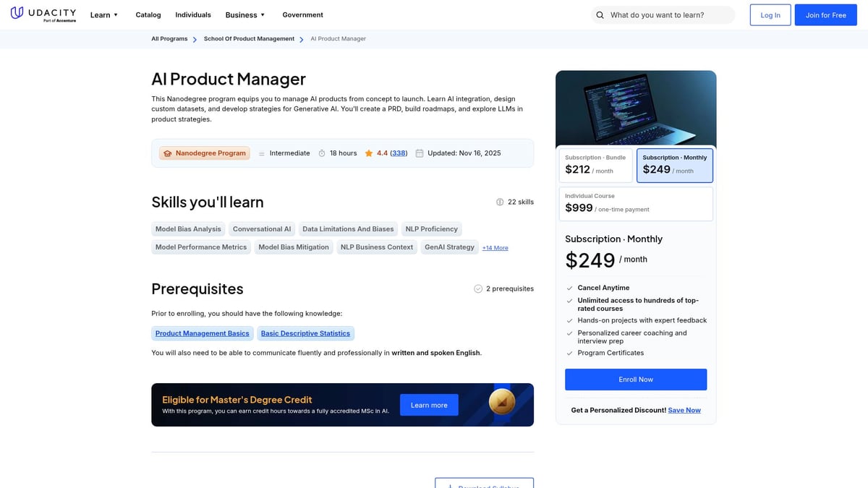Screen dimensions: 868x488
Task: Click the NLP Proficiency skill tag
Action: (431, 229)
